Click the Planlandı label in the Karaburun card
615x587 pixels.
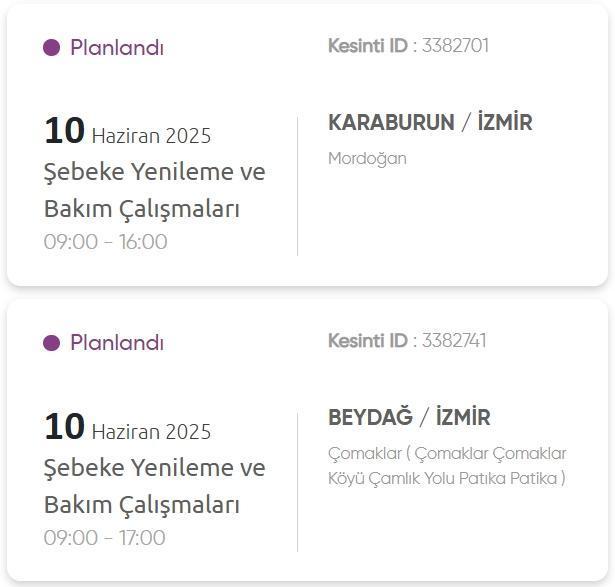coord(116,48)
